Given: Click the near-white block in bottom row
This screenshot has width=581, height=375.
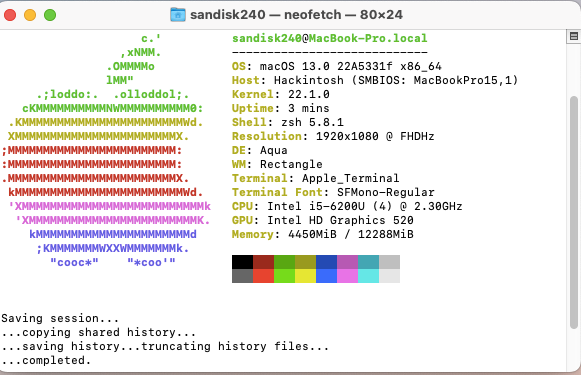Looking at the screenshot, I should [389, 276].
